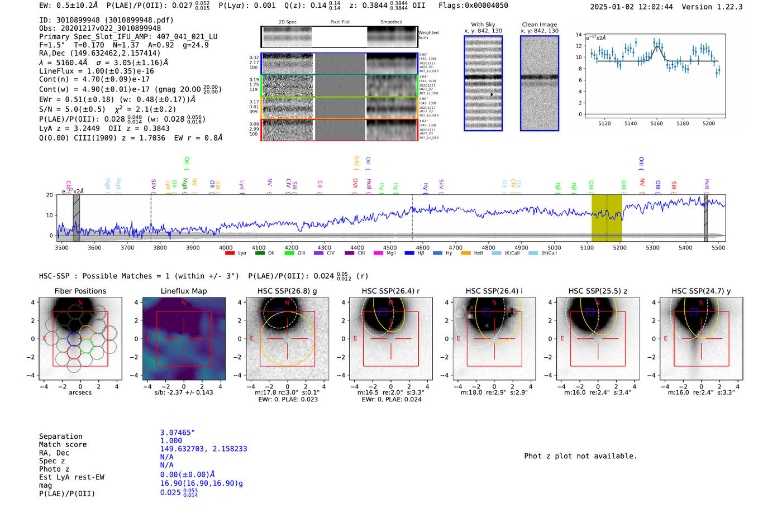782x532 pixels.
Task: Open the HSC SSP(26.4) i image
Action: (x=494, y=339)
